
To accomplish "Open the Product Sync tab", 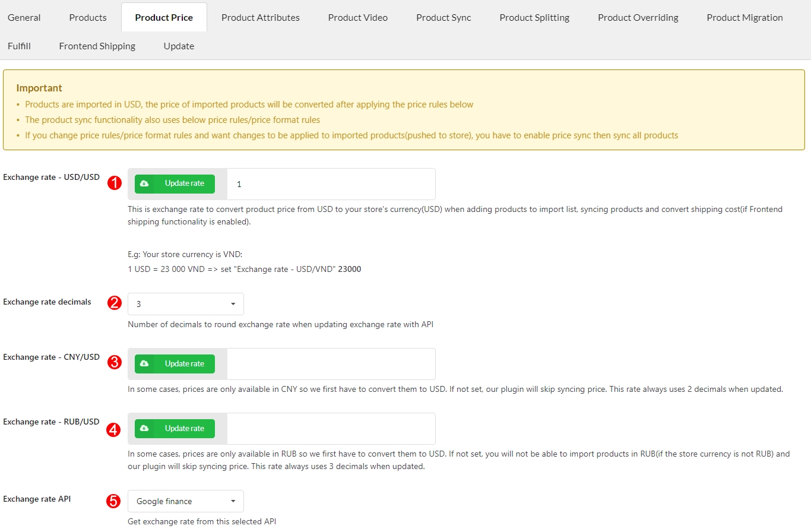I will point(443,17).
